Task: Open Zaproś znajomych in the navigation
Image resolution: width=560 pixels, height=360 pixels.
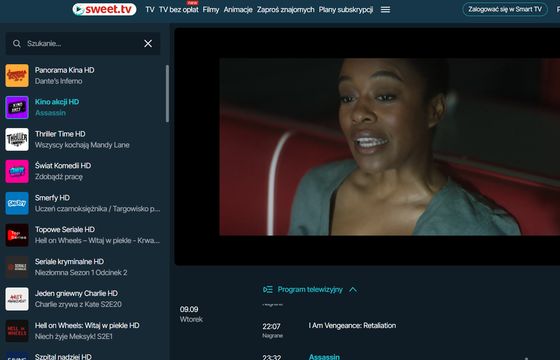Action: pyautogui.click(x=286, y=10)
